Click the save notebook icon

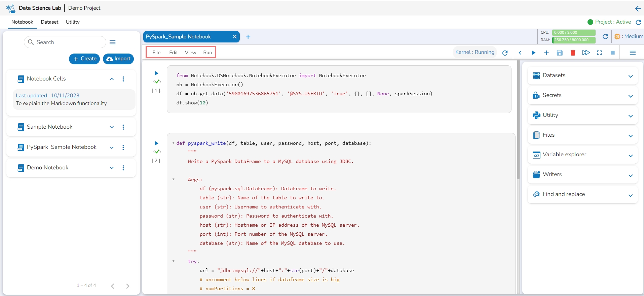560,53
